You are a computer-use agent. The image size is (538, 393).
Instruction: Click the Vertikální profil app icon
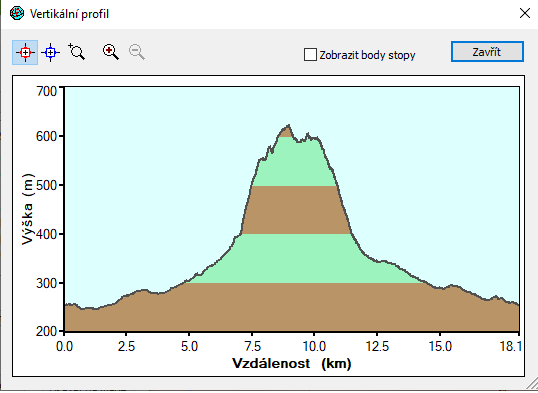click(17, 14)
